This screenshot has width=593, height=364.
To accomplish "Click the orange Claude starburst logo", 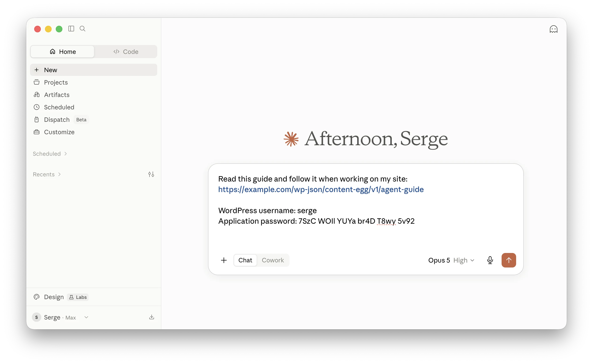I will point(291,139).
